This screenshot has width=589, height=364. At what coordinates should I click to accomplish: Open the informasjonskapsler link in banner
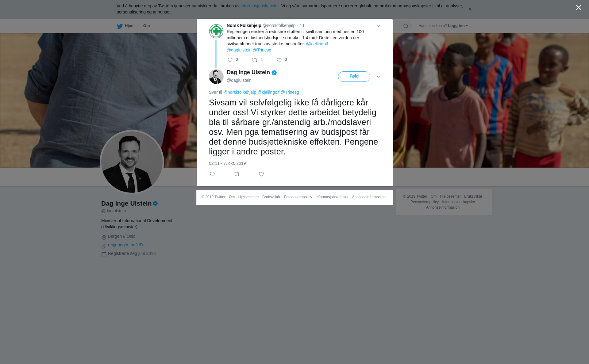pyautogui.click(x=260, y=6)
